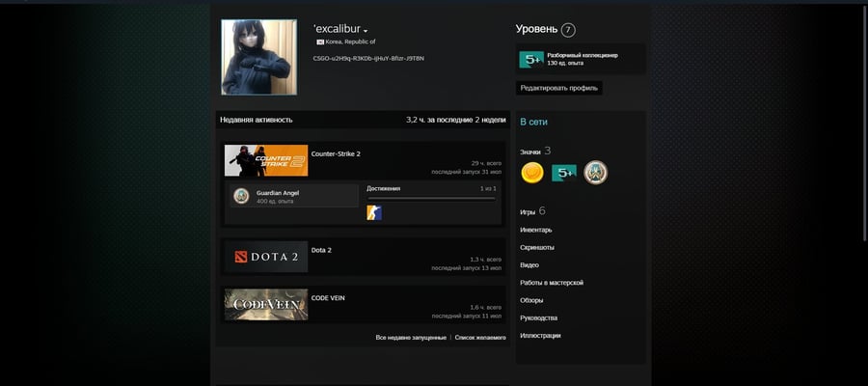Open the Dota 2 title link
Image resolution: width=868 pixels, height=386 pixels.
coord(321,250)
